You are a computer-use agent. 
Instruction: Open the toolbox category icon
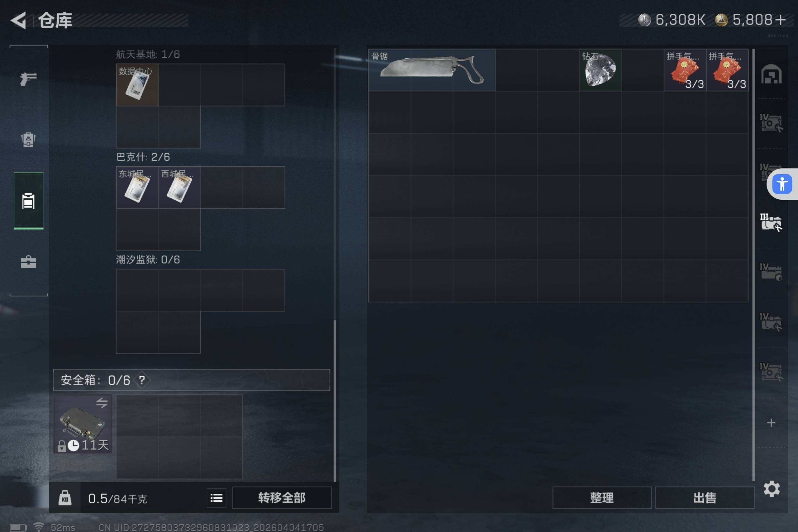tap(29, 262)
